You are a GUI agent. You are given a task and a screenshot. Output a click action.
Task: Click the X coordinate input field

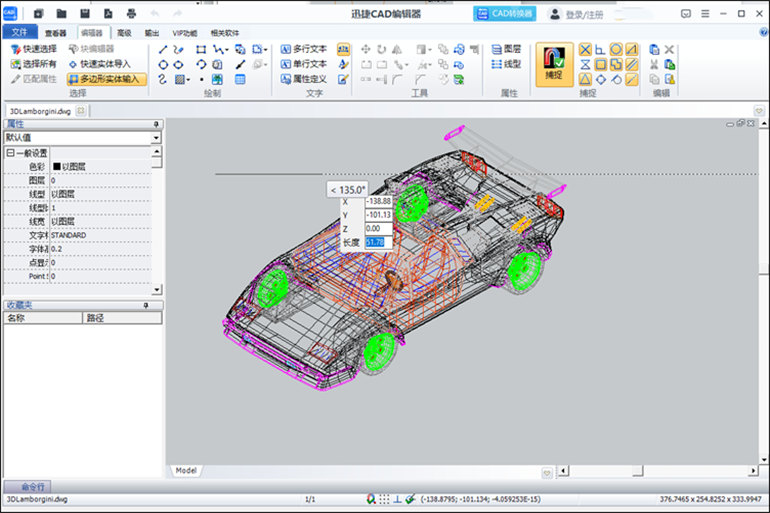pyautogui.click(x=379, y=201)
